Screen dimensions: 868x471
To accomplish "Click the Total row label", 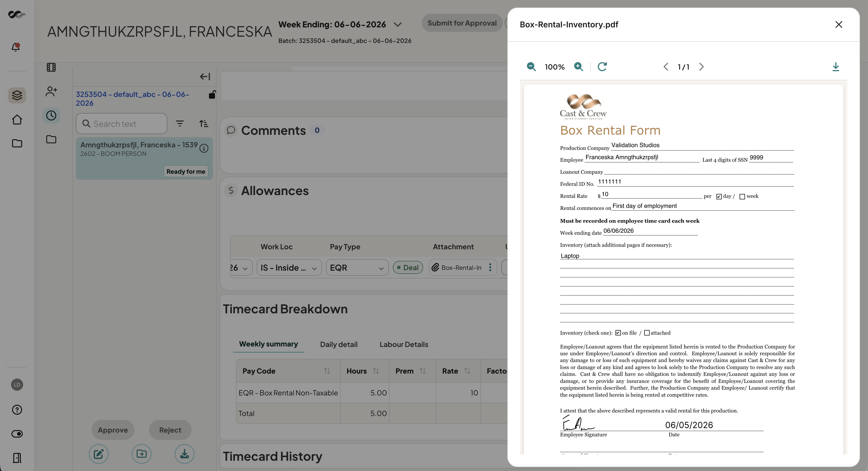I will 246,414.
